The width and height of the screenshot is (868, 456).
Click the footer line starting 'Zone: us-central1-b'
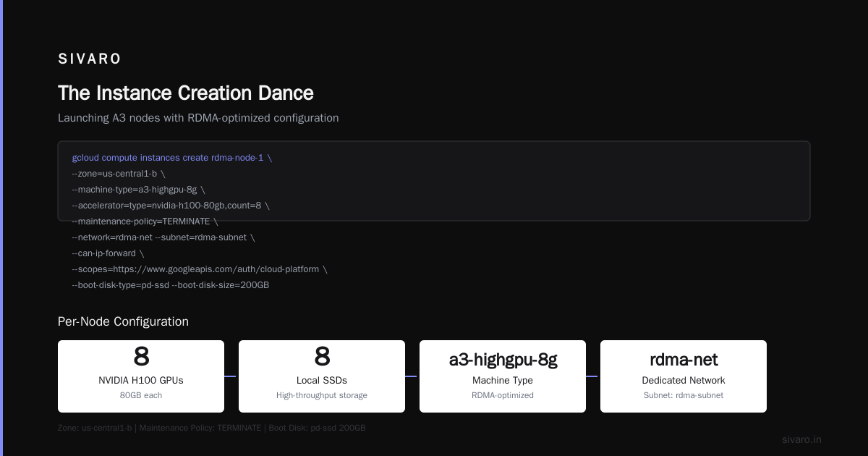click(212, 428)
